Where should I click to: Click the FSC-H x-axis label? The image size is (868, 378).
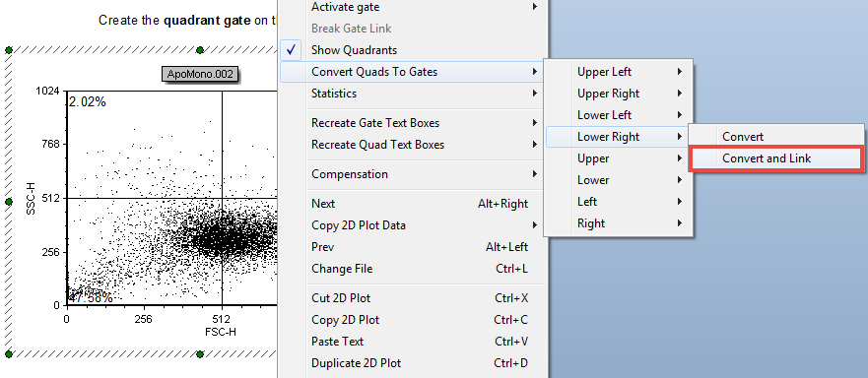click(x=221, y=332)
